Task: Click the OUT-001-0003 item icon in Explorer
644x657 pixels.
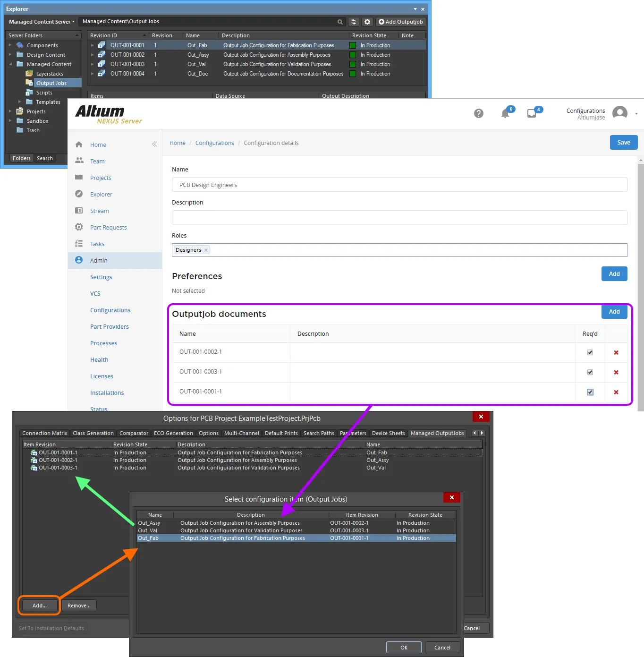Action: coord(102,64)
